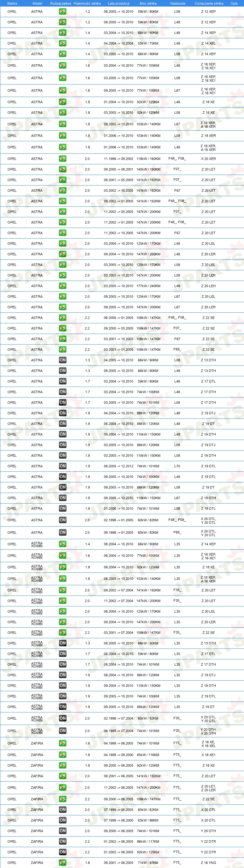Click petrol icon in Z 14 XEL row

click(x=63, y=43)
